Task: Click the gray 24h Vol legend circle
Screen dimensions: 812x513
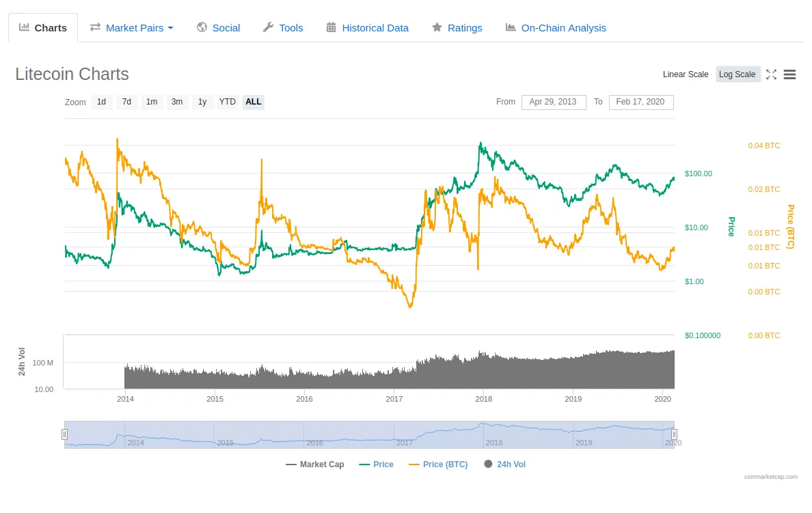Action: click(x=488, y=464)
